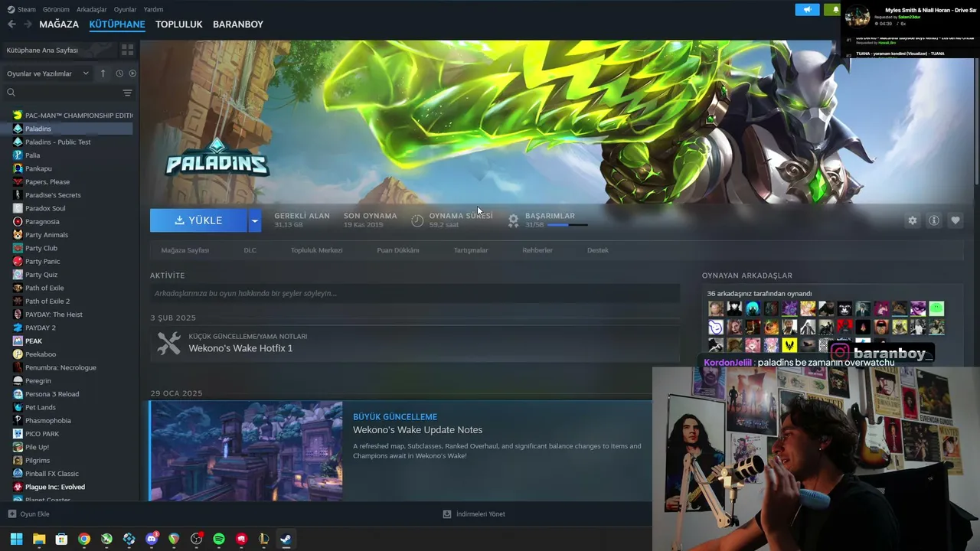This screenshot has width=980, height=551.
Task: Open the Wekono's Wake Update Notes thumbnail
Action: (x=246, y=452)
